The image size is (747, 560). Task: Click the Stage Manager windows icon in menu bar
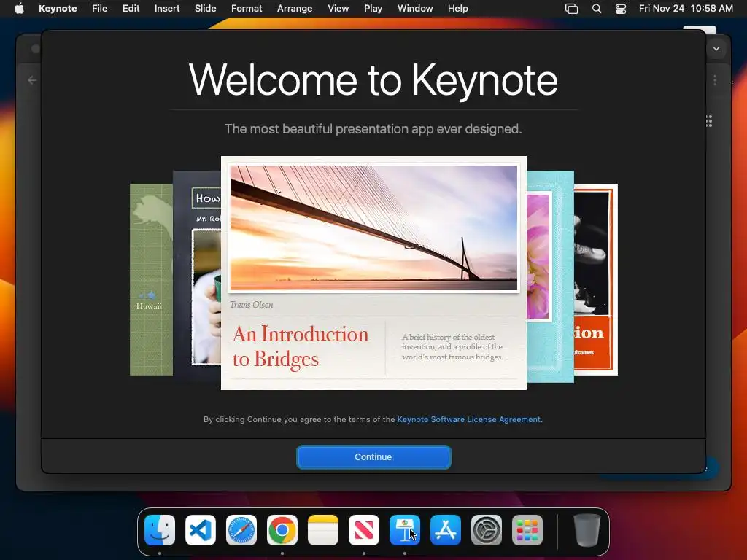571,8
